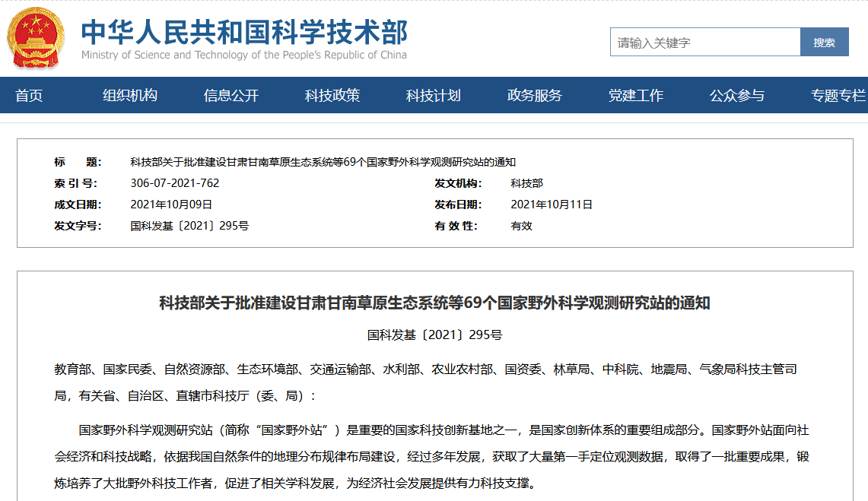Go to the 首页 home page
868x501 pixels.
pyautogui.click(x=29, y=96)
